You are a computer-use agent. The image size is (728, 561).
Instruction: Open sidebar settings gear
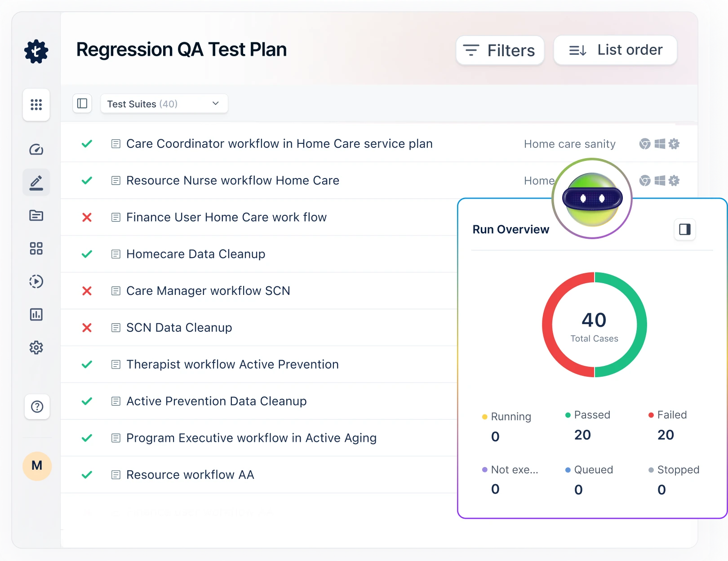point(36,347)
